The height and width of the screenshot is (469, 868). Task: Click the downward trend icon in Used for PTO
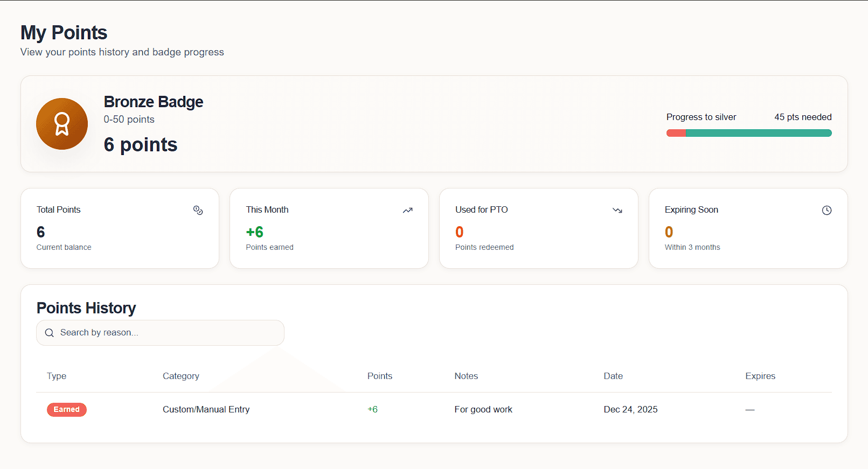[x=617, y=211]
